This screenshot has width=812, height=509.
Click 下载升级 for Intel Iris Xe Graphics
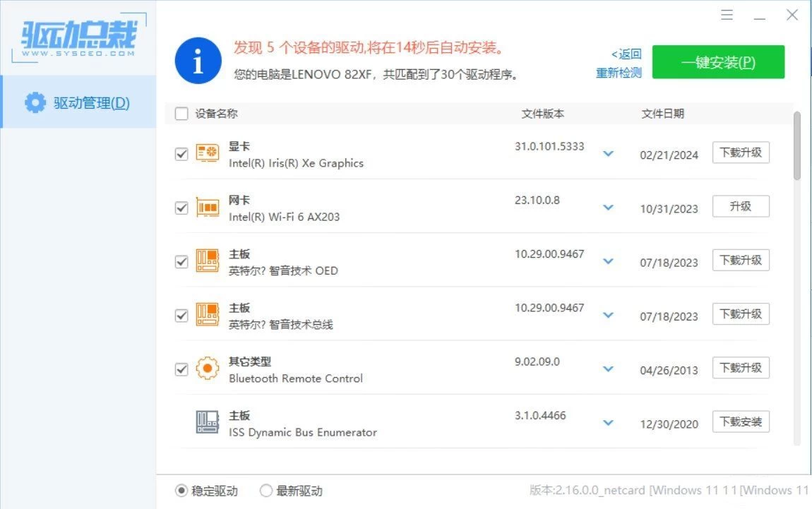(x=741, y=152)
